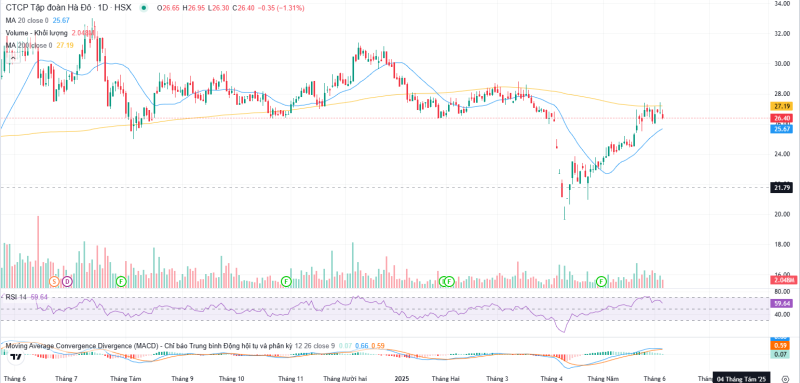Click 'Tháng 7' on the time axis
Viewport: 800px width, 383px height.
point(66,379)
